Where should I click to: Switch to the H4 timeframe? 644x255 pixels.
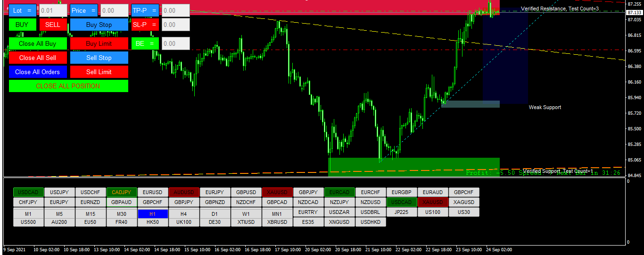point(183,214)
